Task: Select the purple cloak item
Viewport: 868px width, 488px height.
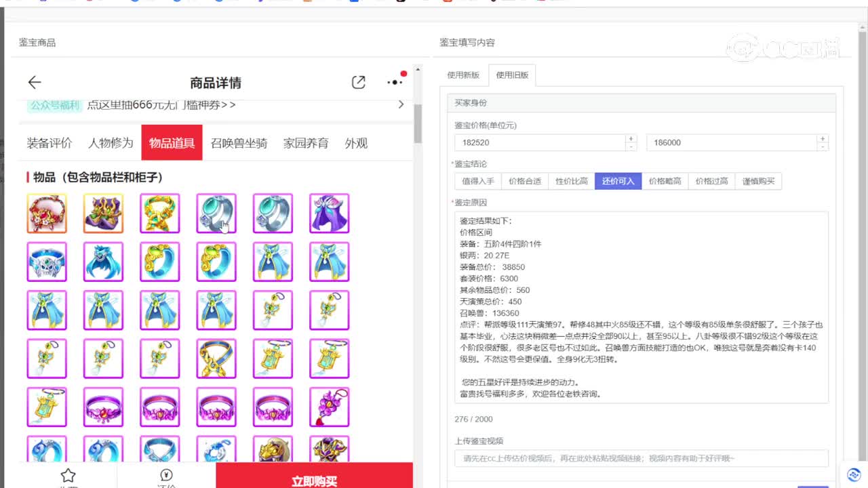Action: point(330,213)
